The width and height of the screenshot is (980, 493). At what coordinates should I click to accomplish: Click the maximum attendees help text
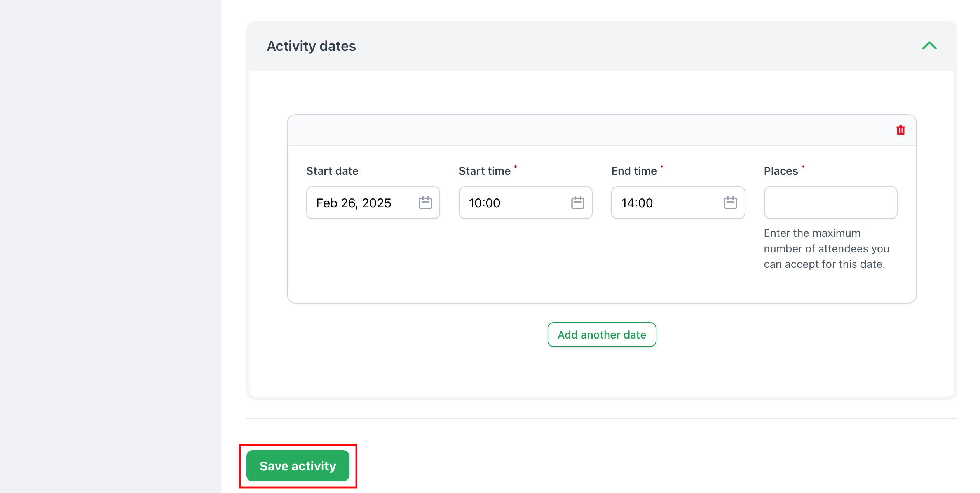point(826,248)
